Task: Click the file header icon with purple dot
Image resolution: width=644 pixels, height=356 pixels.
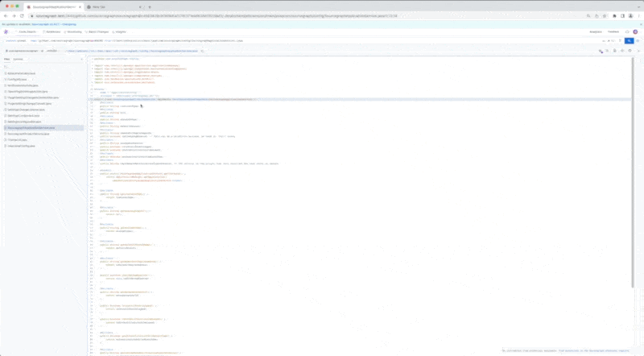Action: (601, 51)
